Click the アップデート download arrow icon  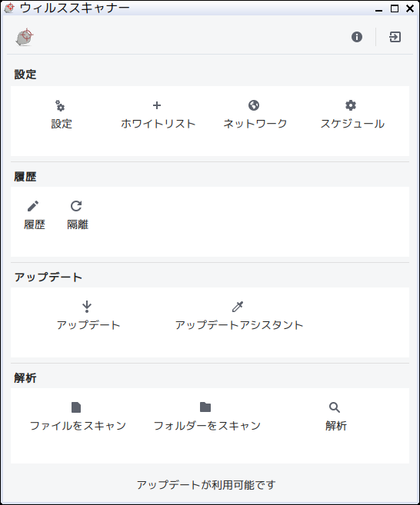point(87,307)
